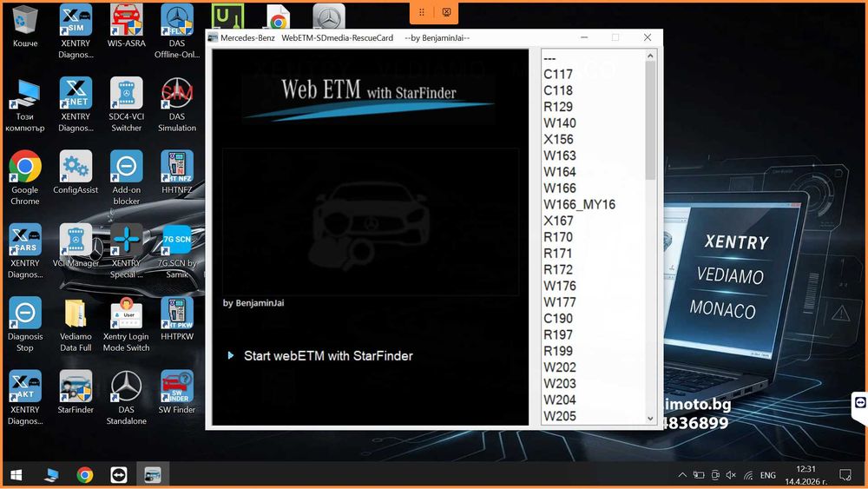This screenshot has height=489, width=868.
Task: Click Start webETM with StarFinder
Action: [x=328, y=356]
